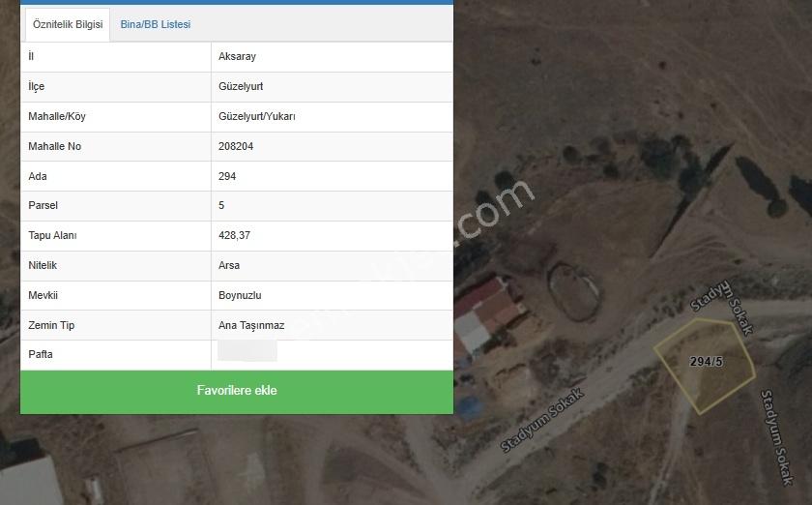The width and height of the screenshot is (812, 505).
Task: Click the green Favorilere ekle button
Action: tap(237, 392)
